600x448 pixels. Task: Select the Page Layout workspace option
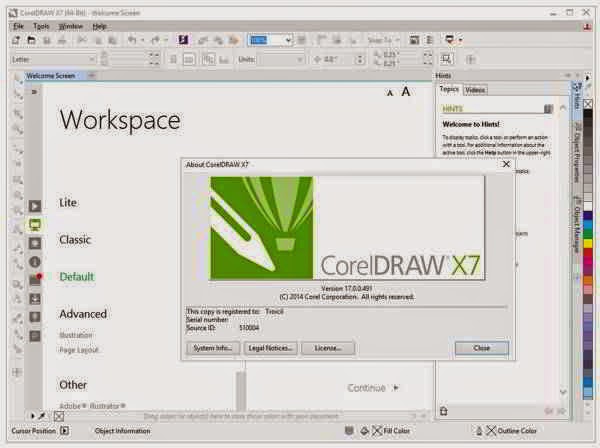pyautogui.click(x=79, y=350)
